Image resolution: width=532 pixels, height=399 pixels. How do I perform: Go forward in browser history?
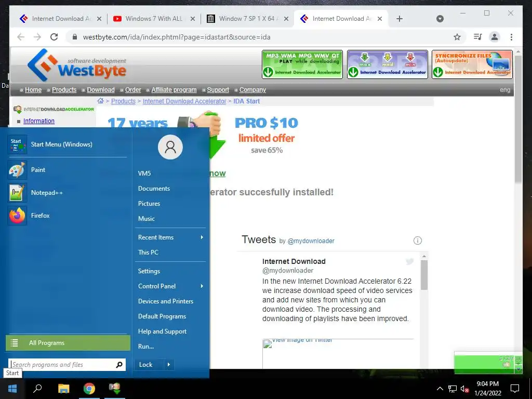point(37,37)
